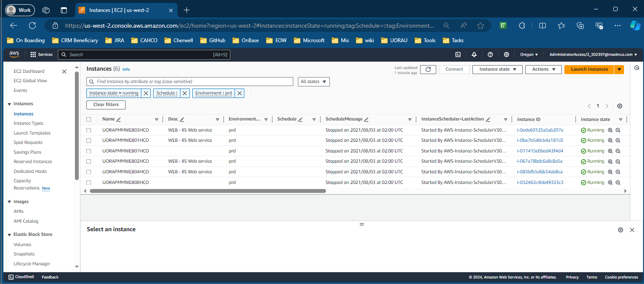
Task: Open Launch instances dropdown arrow
Action: pos(619,69)
